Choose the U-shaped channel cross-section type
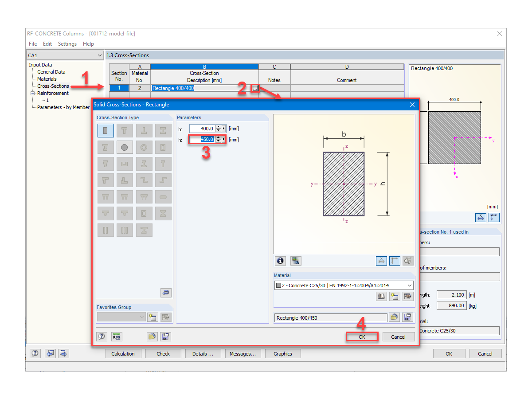Image resolution: width=532 pixels, height=399 pixels. point(125,164)
